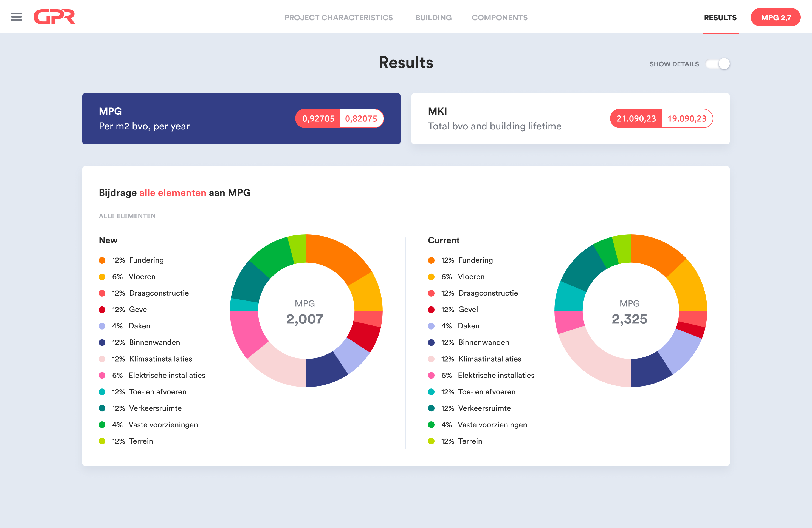Select the MKI total bvo card
The height and width of the screenshot is (528, 812).
(x=570, y=119)
